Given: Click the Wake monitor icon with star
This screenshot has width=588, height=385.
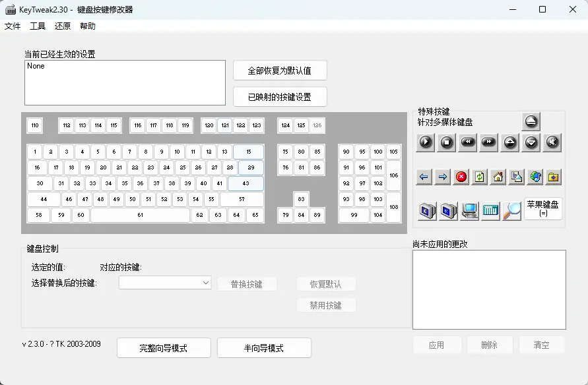Looking at the screenshot, I should 449,211.
